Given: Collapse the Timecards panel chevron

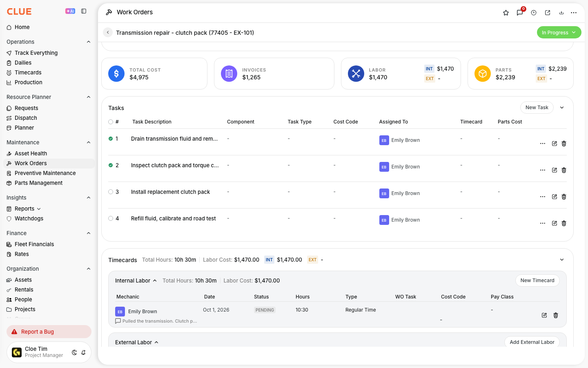Looking at the screenshot, I should click(562, 260).
